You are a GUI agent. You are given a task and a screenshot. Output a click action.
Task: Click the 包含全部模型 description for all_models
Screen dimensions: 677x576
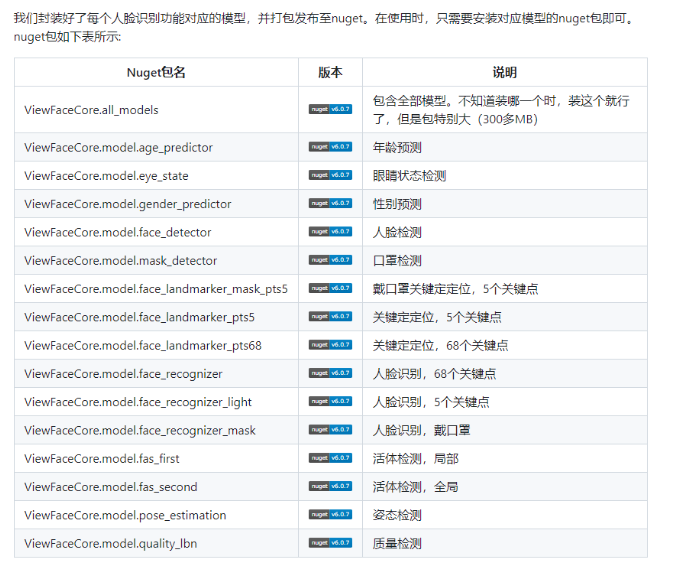point(501,110)
